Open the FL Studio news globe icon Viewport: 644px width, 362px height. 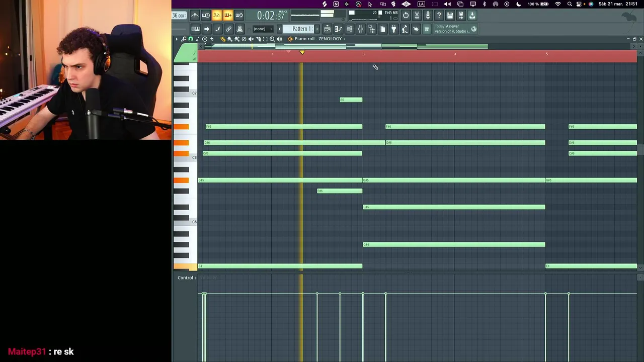coord(474,29)
